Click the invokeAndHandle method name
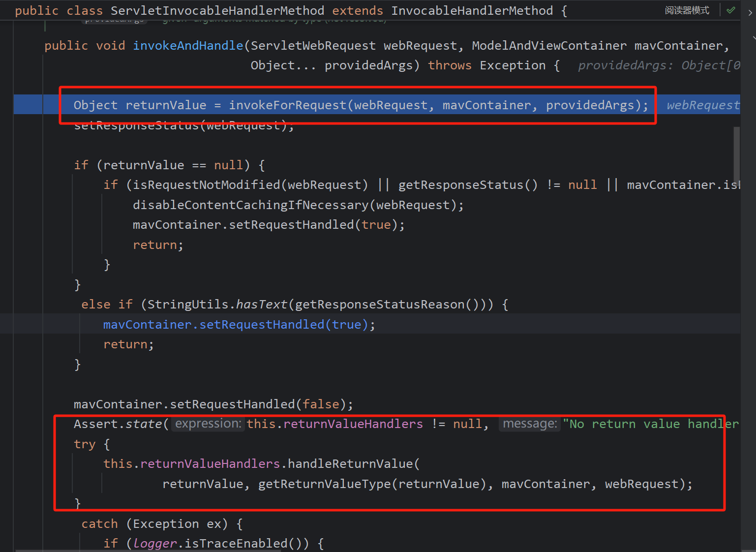The image size is (756, 552). [188, 46]
